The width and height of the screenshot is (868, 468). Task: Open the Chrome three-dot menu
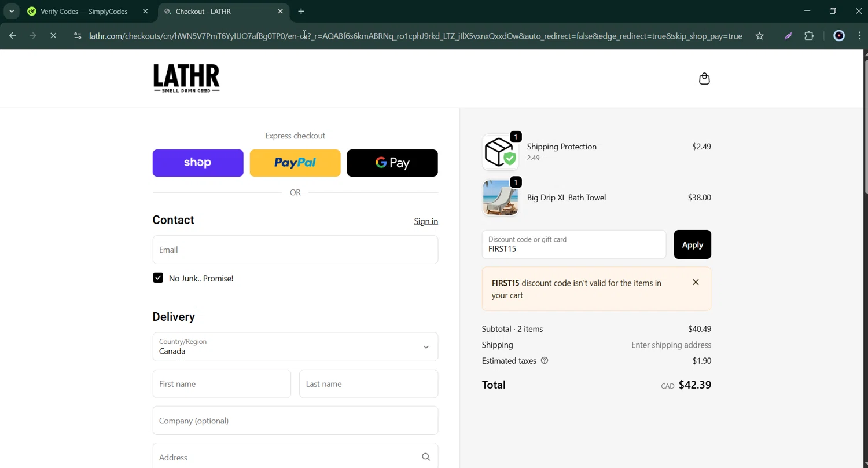pos(859,36)
